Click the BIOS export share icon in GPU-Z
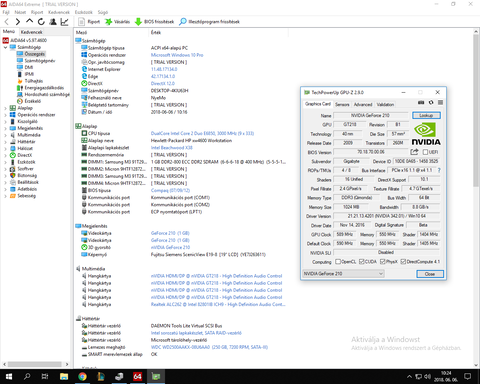Viewport: 480px width, 384px height. pyautogui.click(x=414, y=152)
